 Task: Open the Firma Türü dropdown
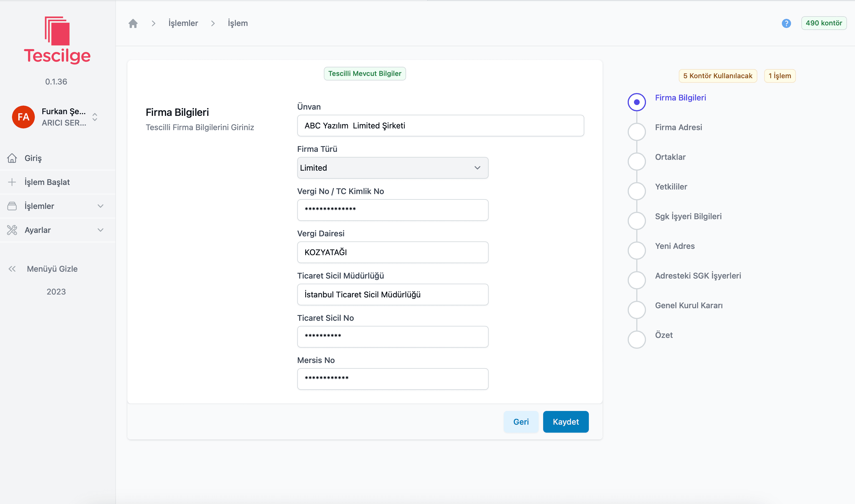tap(392, 168)
